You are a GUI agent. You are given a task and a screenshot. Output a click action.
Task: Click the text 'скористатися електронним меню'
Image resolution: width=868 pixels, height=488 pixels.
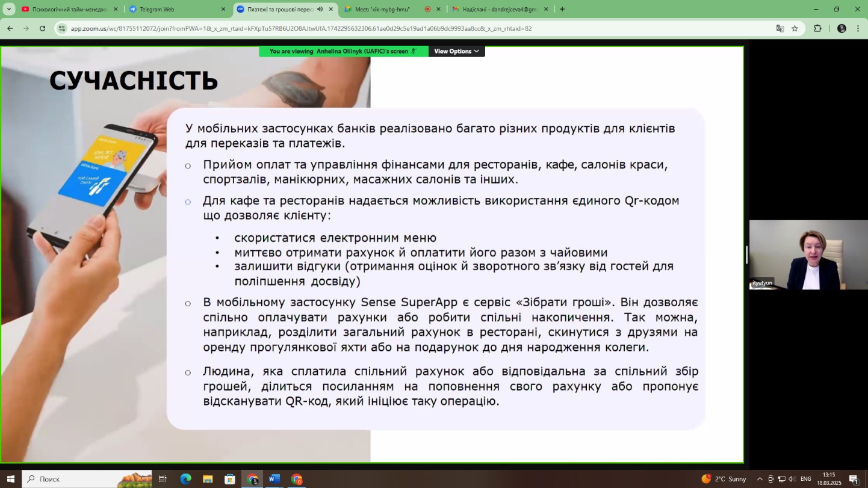335,238
